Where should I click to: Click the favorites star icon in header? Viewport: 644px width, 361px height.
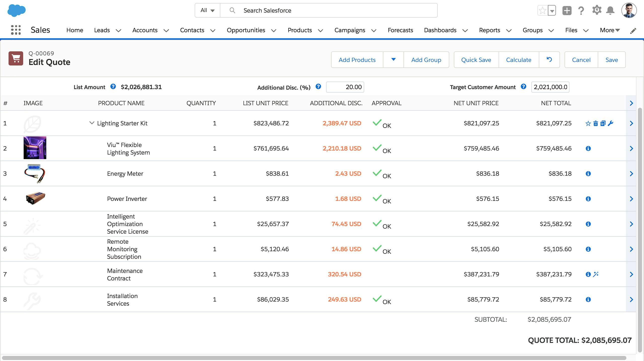tap(543, 11)
